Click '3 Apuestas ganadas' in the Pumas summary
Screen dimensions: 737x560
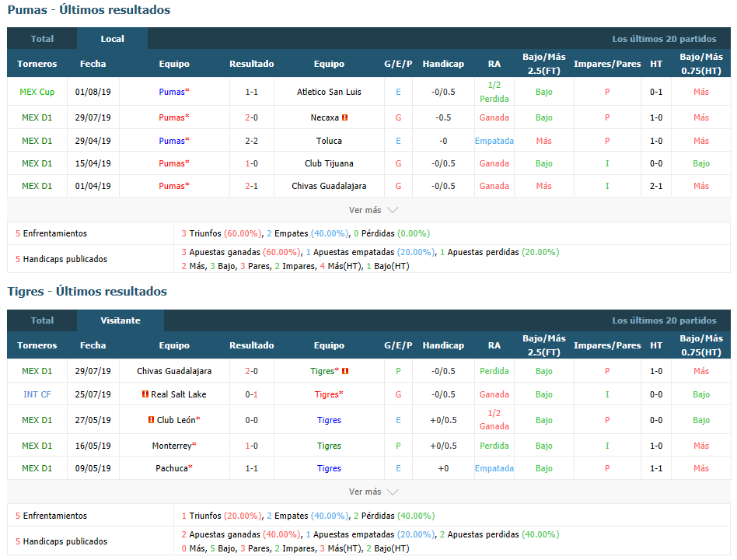pos(221,252)
